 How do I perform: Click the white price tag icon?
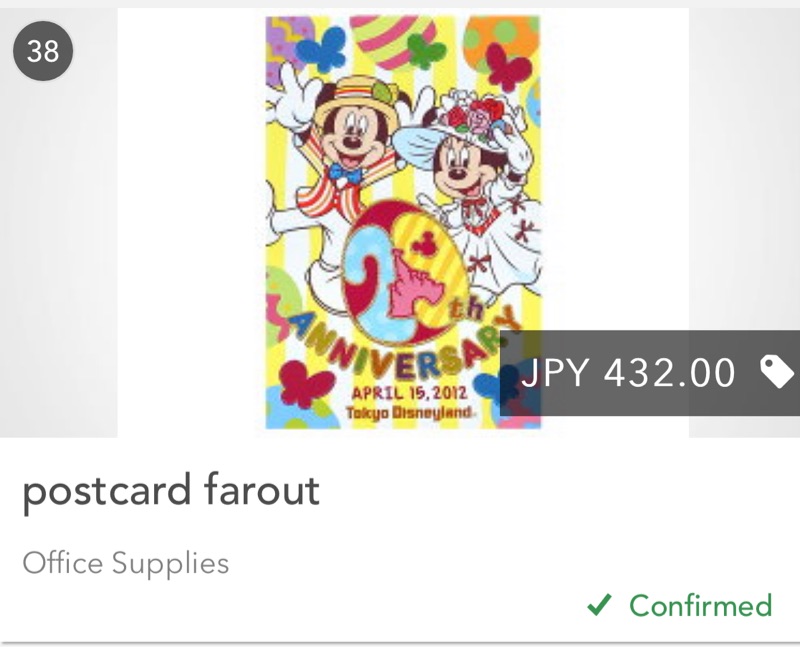point(777,372)
